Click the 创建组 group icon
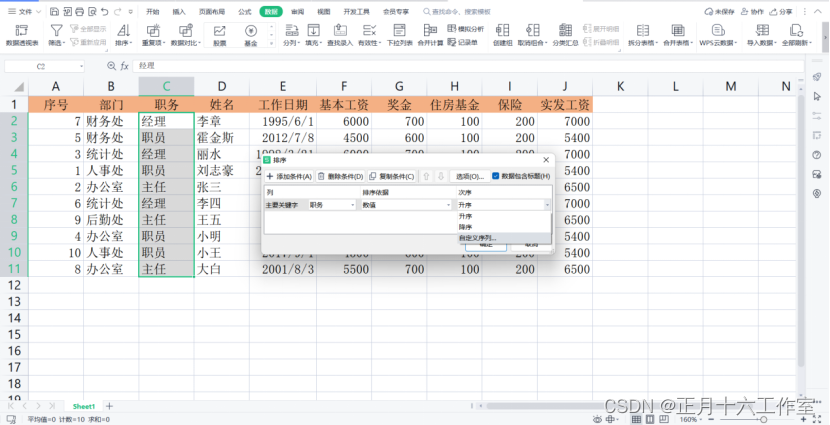Image resolution: width=830 pixels, height=425 pixels. pyautogui.click(x=502, y=35)
